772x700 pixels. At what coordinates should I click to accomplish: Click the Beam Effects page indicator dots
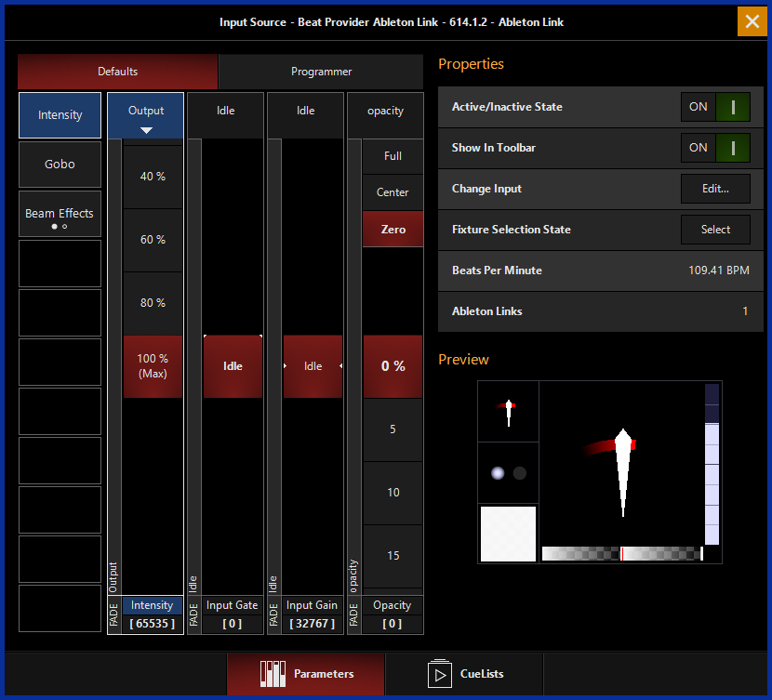(x=60, y=227)
